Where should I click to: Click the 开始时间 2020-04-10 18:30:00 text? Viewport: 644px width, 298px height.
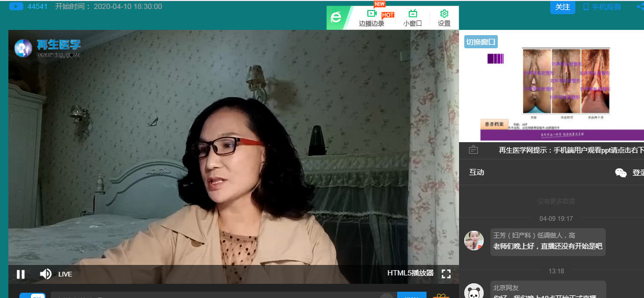[108, 6]
